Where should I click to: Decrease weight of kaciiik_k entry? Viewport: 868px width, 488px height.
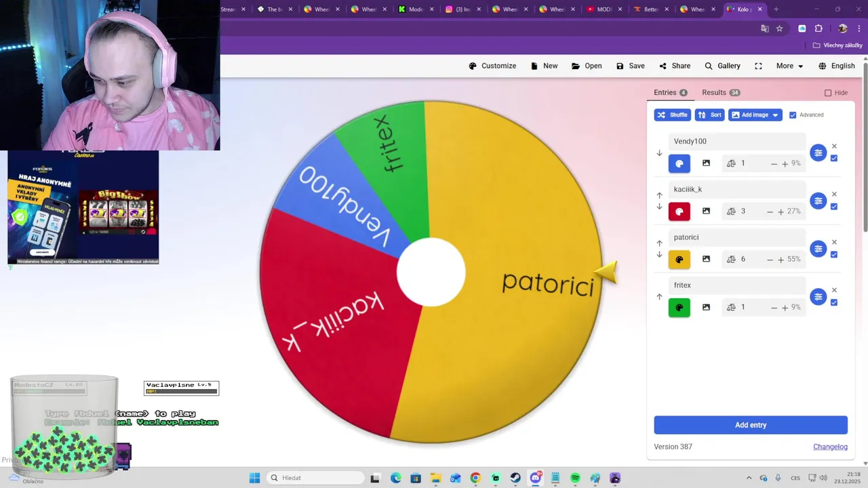770,211
